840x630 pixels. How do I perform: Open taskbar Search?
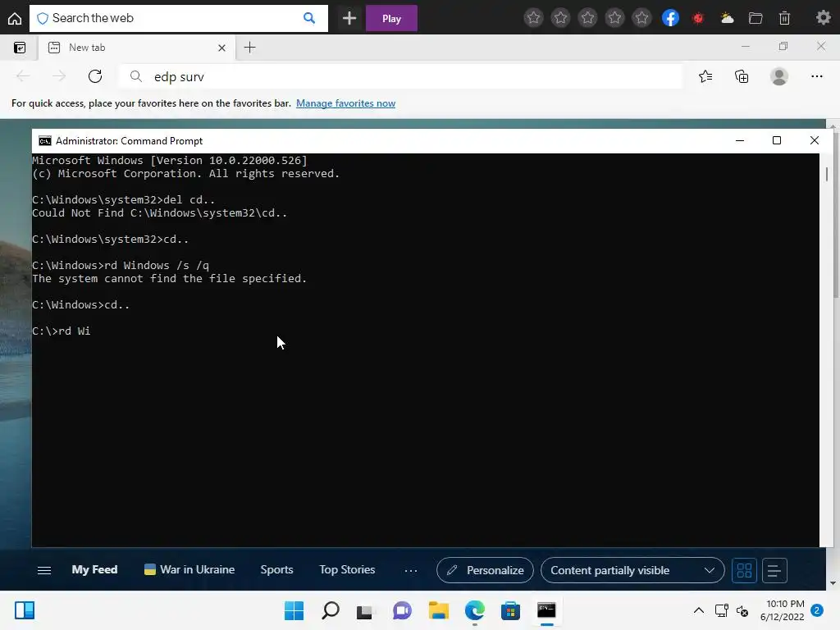(330, 610)
